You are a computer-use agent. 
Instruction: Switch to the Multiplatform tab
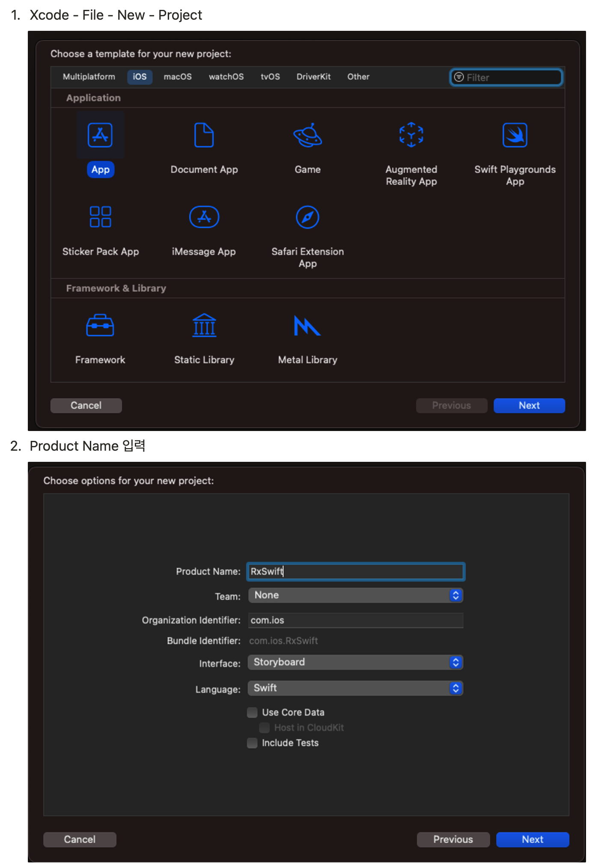[x=89, y=77]
